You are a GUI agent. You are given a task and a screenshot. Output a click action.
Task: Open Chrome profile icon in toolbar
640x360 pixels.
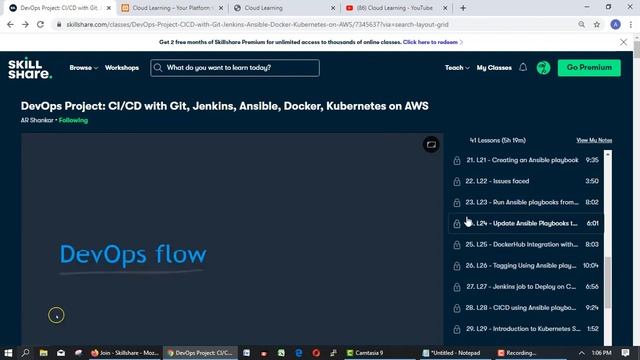(x=616, y=24)
